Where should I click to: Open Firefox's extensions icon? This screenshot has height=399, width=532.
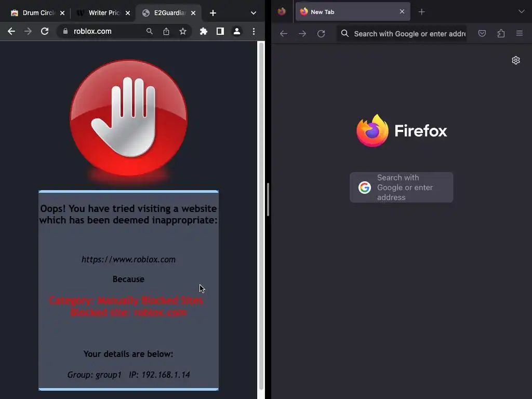pyautogui.click(x=501, y=33)
